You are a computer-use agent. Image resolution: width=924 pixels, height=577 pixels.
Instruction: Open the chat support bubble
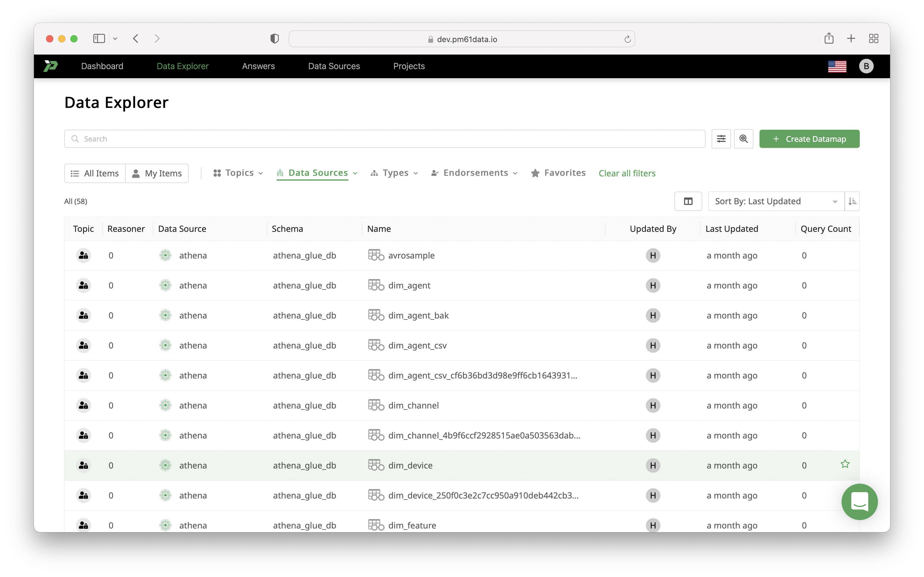click(x=859, y=502)
